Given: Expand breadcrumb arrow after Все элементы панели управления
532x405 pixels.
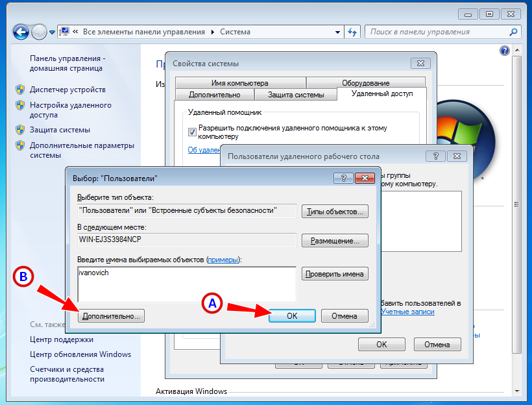Looking at the screenshot, I should click(x=213, y=32).
